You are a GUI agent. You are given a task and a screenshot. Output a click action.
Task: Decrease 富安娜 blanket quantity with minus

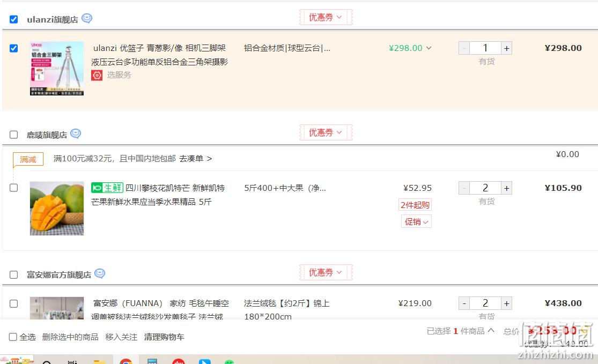[x=464, y=303]
